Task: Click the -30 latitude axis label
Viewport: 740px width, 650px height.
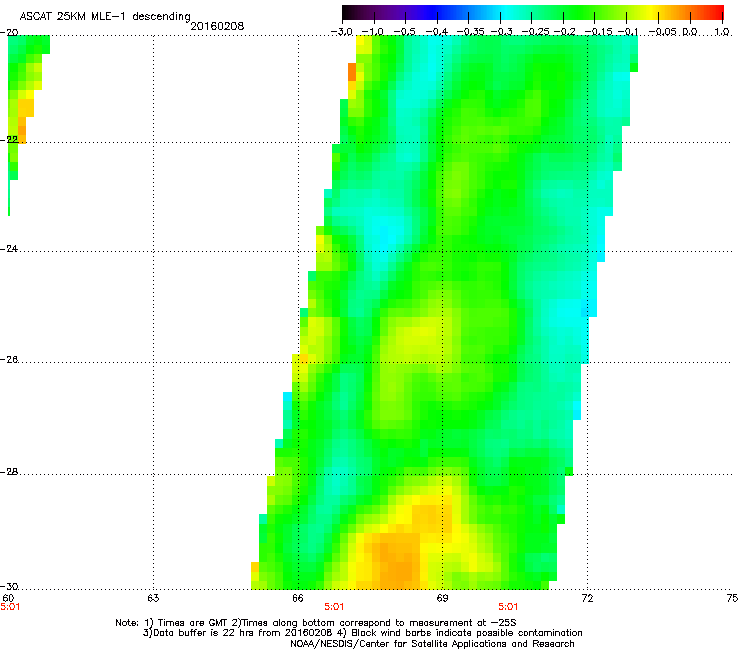Action: (9, 587)
